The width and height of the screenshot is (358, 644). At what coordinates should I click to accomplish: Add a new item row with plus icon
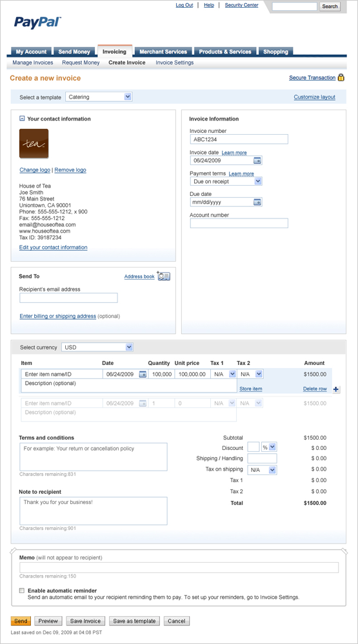click(336, 389)
